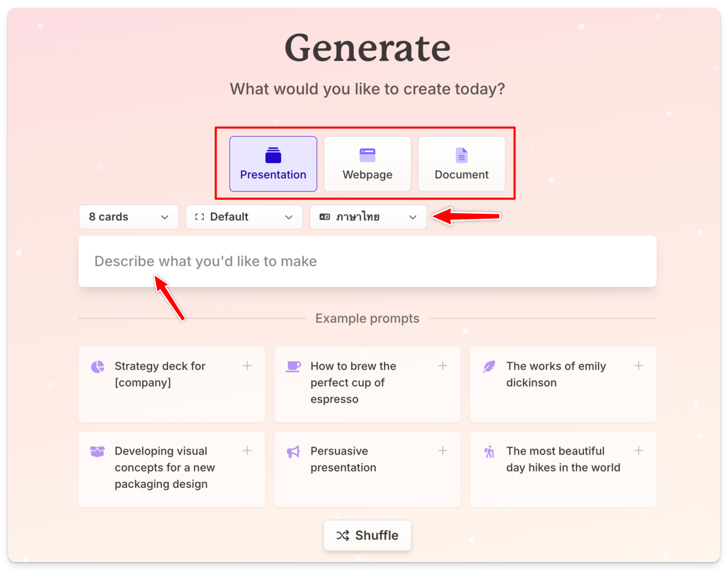Image resolution: width=728 pixels, height=570 pixels.
Task: Add the Emily Dickinson prompt with its plus button
Action: (x=638, y=365)
